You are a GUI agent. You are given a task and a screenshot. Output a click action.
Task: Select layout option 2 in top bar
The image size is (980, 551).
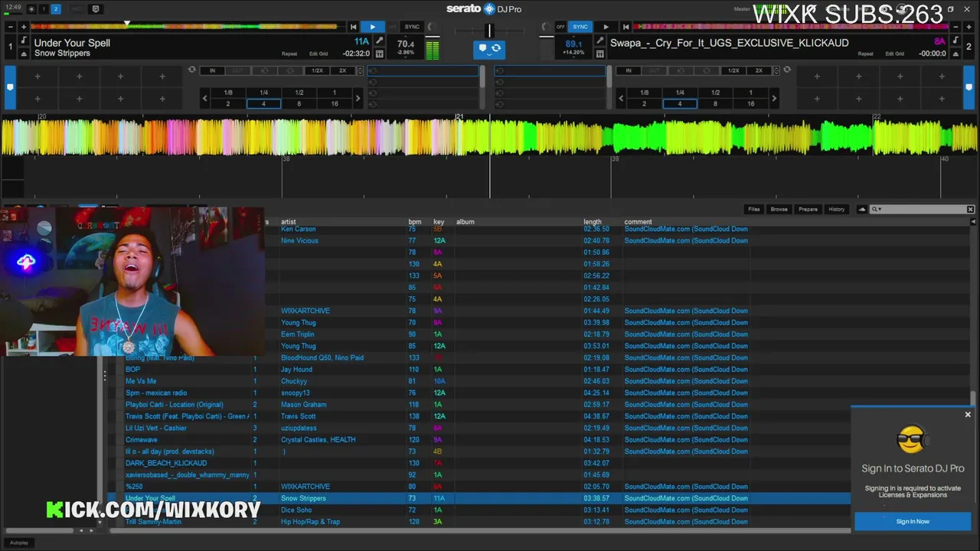[x=56, y=9]
